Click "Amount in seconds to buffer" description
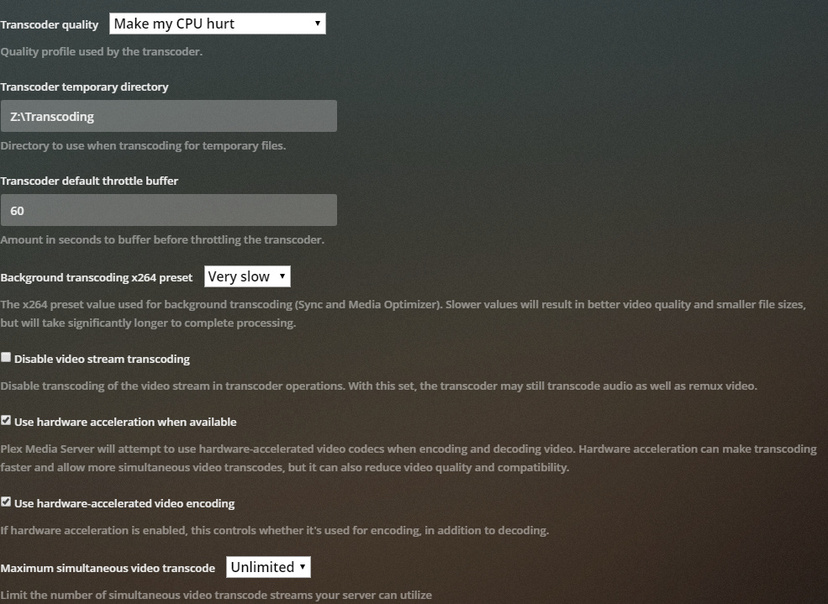This screenshot has width=828, height=604. tap(162, 240)
